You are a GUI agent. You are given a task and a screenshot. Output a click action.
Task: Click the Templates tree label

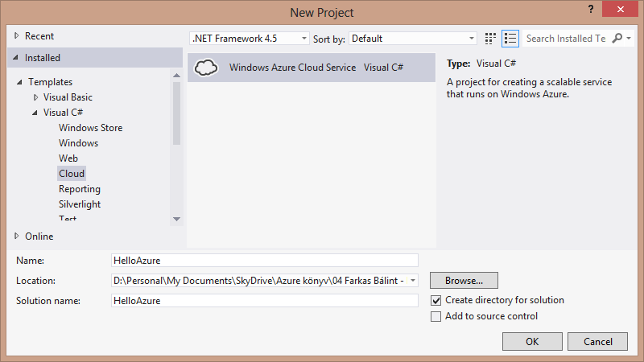pos(50,82)
